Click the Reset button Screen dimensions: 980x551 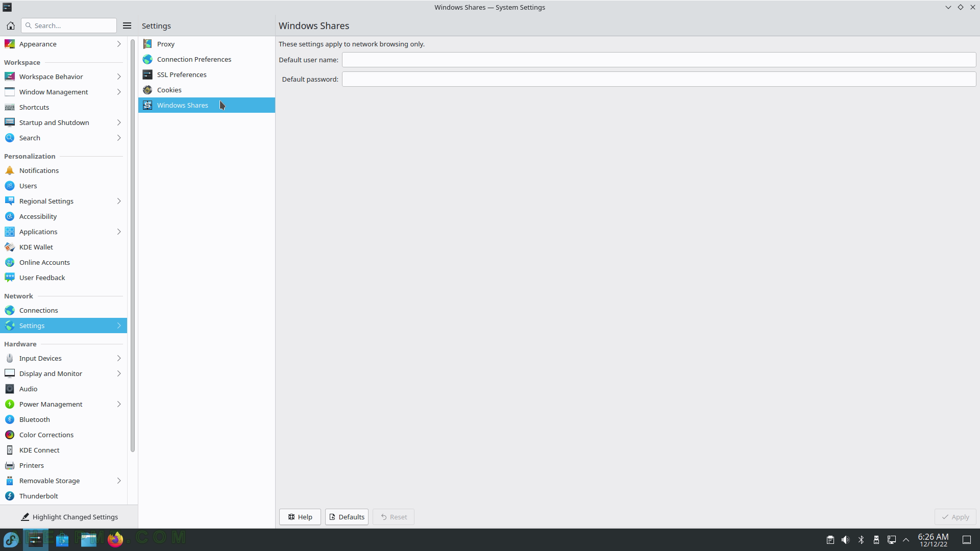(394, 517)
